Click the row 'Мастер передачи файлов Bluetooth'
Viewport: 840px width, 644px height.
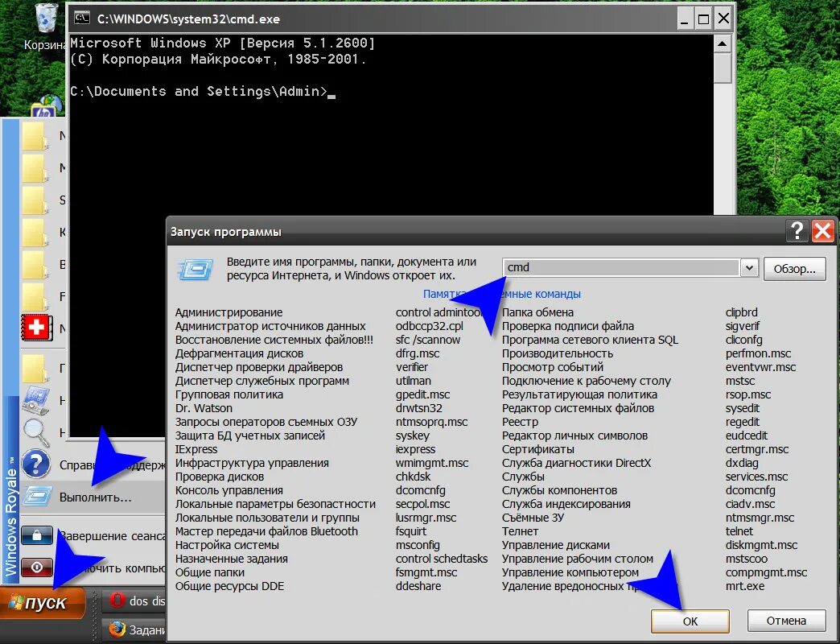[x=266, y=531]
